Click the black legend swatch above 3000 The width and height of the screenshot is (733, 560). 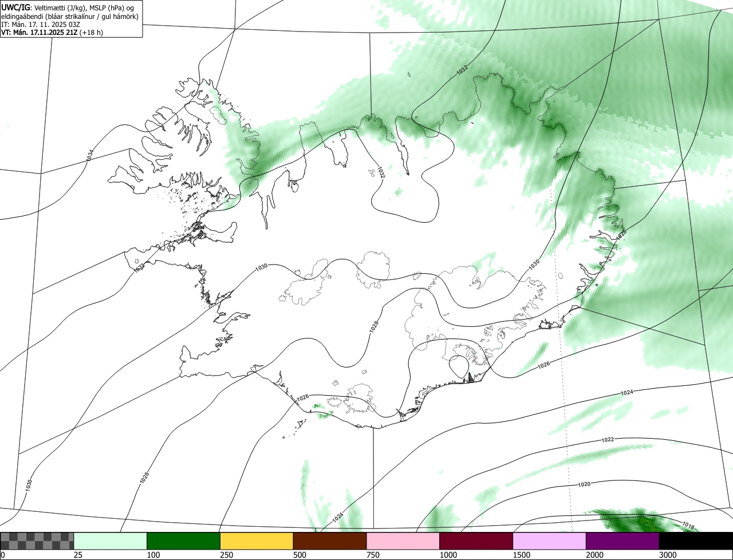coord(696,541)
